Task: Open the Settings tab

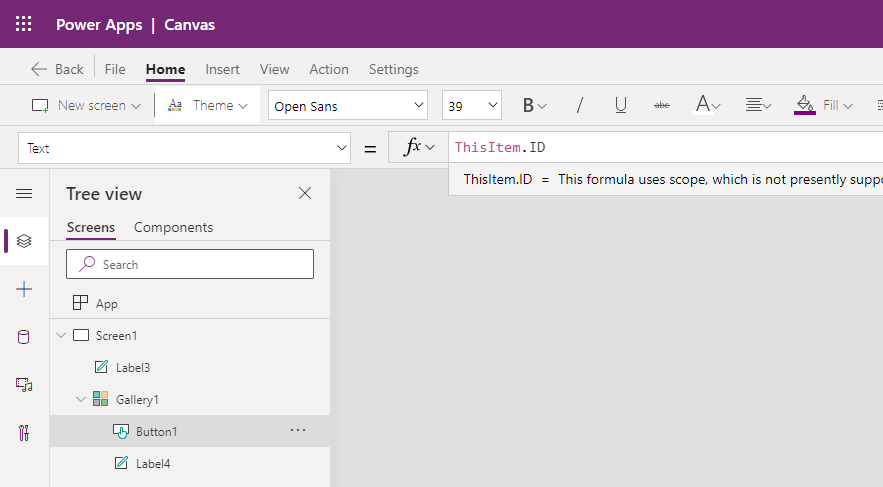Action: click(394, 69)
